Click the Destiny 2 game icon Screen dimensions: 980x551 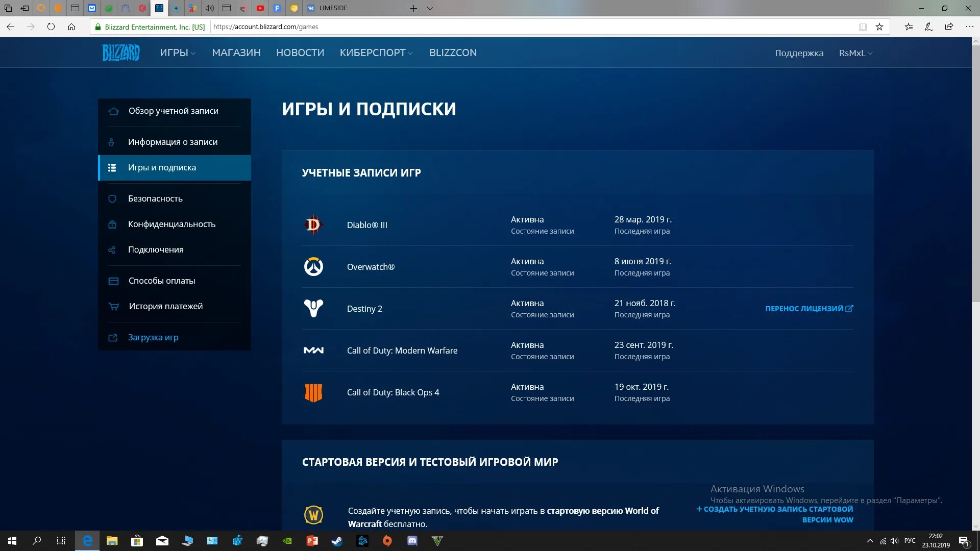[x=313, y=309]
